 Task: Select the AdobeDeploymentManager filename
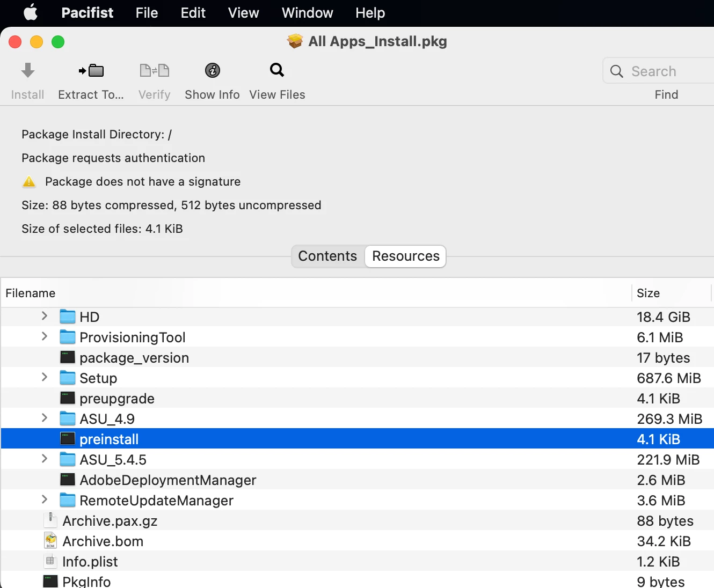click(168, 480)
